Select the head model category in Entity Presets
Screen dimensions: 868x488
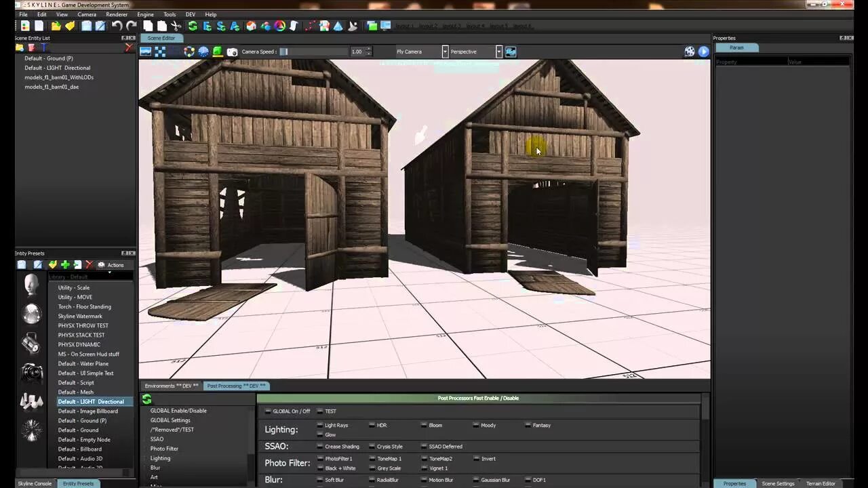[31, 285]
